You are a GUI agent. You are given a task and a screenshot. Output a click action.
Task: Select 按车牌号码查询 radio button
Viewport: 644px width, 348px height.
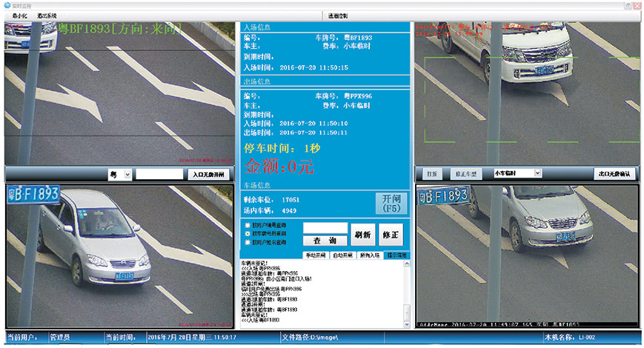pos(248,233)
